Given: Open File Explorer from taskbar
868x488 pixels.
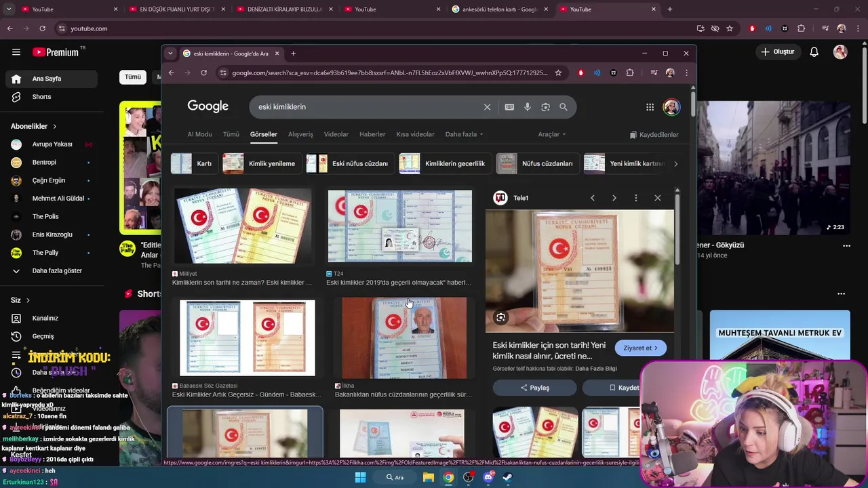Looking at the screenshot, I should (x=429, y=477).
